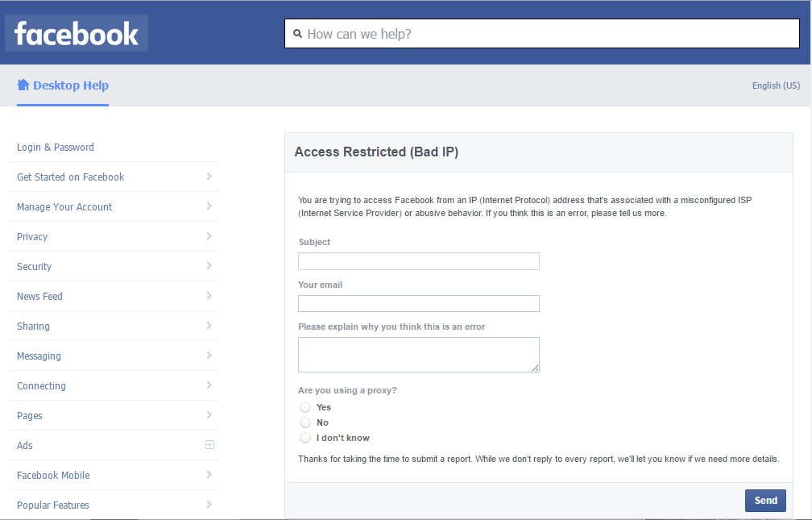The image size is (812, 520).
Task: Focus the How can we help search box
Action: click(541, 34)
